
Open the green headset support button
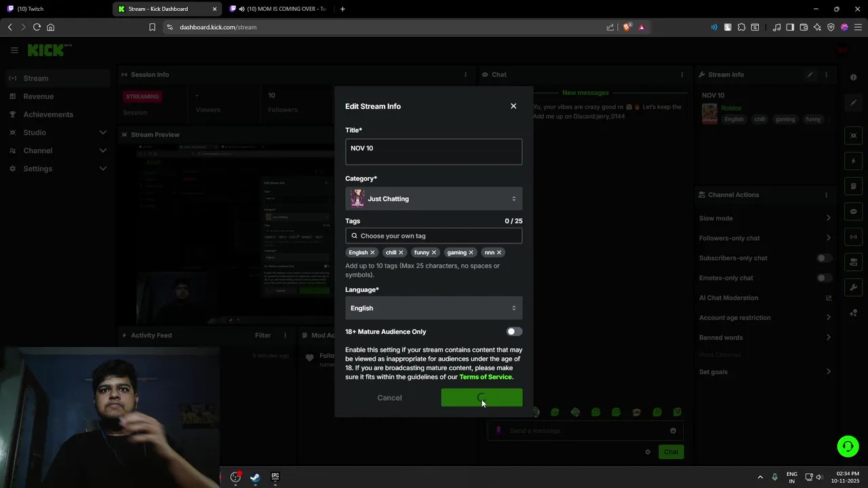848,446
